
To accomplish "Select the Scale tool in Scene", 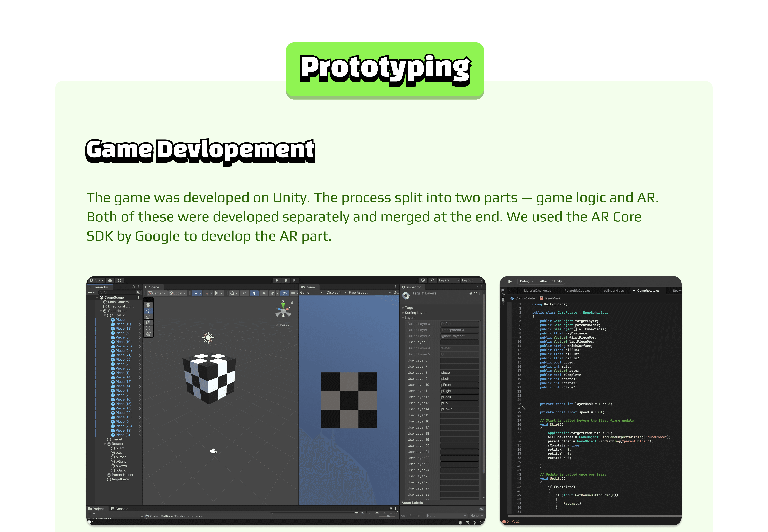I will point(148,322).
